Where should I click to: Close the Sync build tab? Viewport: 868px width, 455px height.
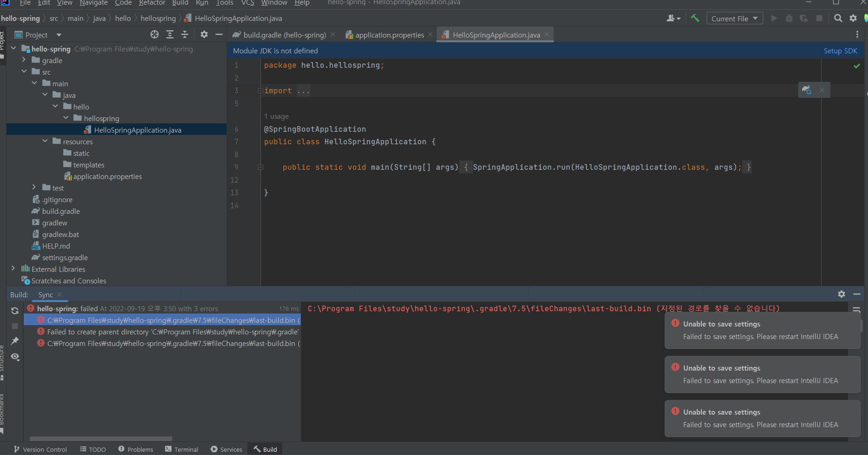point(59,295)
